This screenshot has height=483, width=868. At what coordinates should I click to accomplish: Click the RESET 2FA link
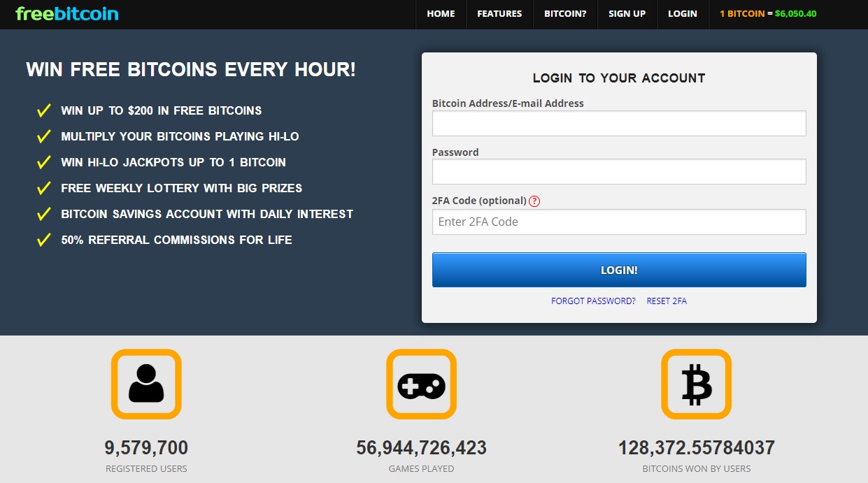pos(667,301)
